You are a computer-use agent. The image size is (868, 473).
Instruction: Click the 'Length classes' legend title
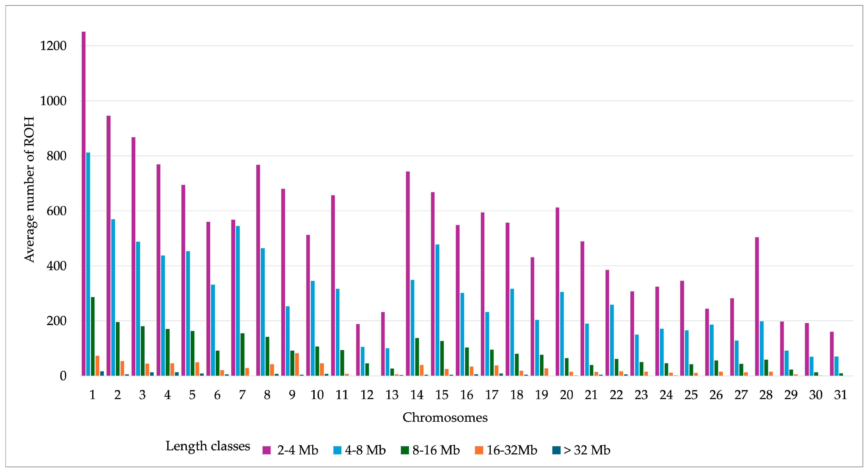click(208, 446)
